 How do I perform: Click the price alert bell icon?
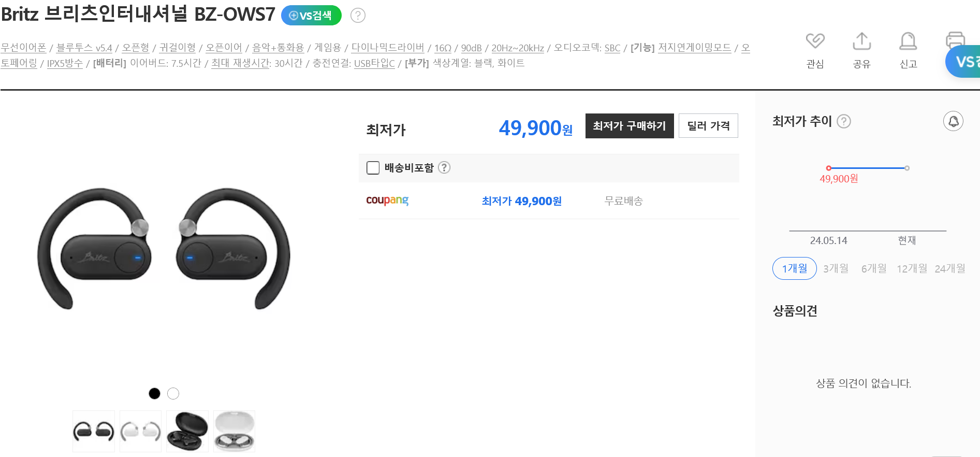coord(953,121)
